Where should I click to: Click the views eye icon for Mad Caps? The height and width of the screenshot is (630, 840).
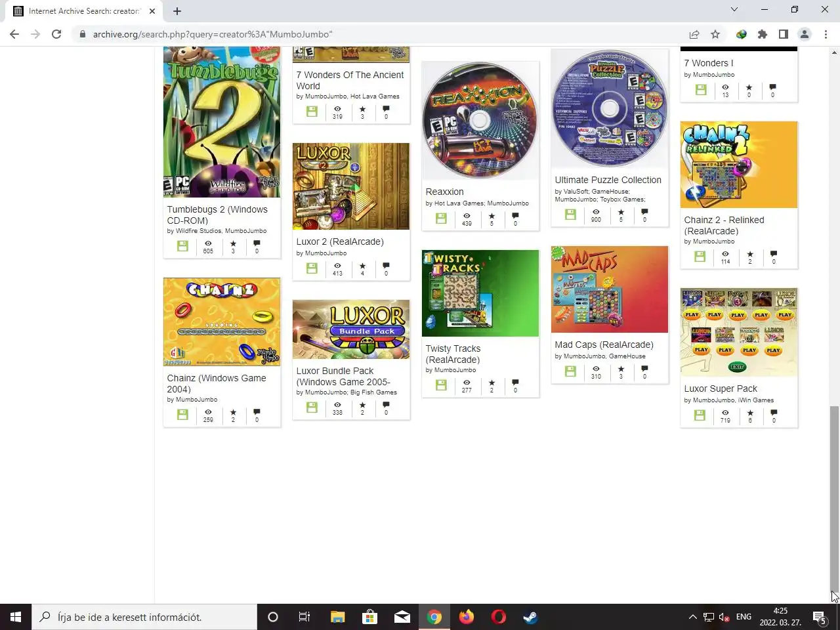(596, 368)
